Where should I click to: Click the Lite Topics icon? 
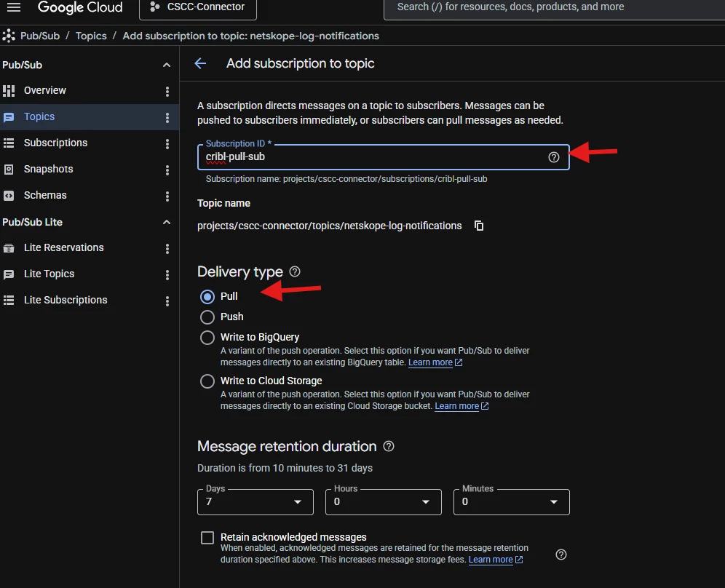pyautogui.click(x=9, y=274)
